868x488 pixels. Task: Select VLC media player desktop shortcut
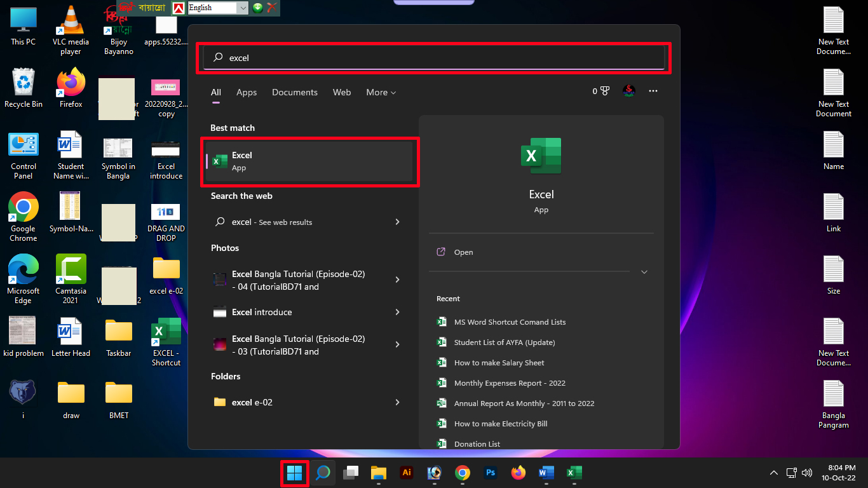pos(71,30)
